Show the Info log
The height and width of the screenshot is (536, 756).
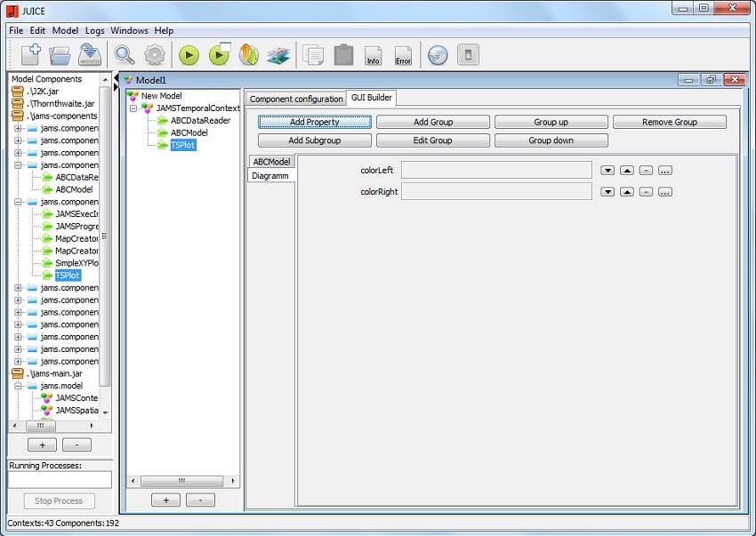point(374,56)
